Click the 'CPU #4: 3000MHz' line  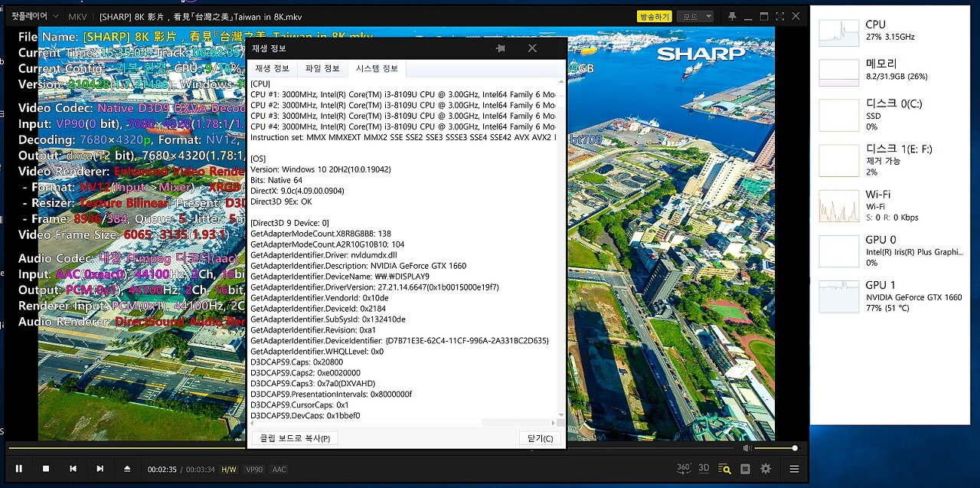(402, 126)
